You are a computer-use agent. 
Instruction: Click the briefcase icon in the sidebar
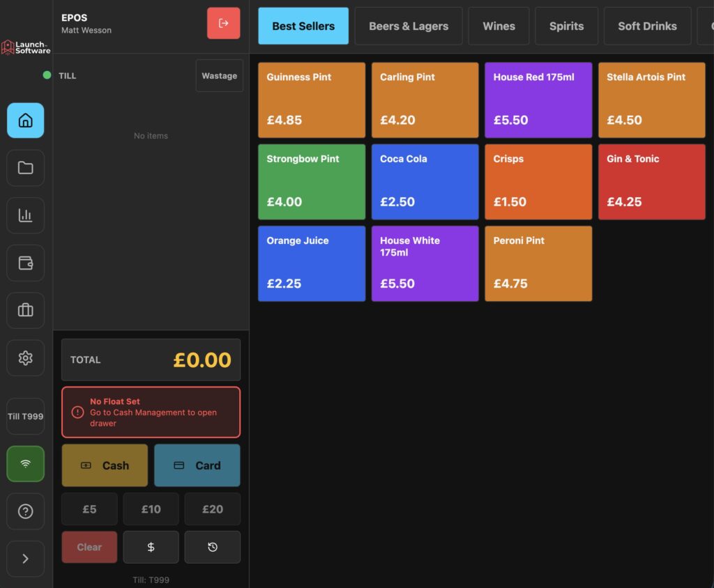click(25, 310)
